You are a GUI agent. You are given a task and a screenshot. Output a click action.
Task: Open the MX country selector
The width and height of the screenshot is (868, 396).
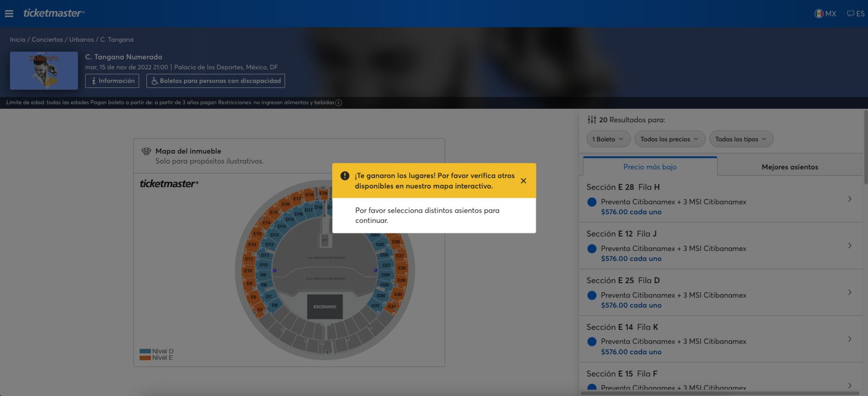tap(825, 14)
